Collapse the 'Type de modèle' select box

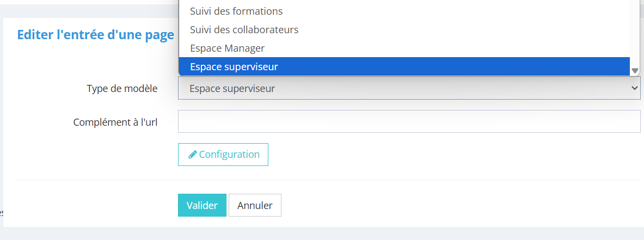408,88
